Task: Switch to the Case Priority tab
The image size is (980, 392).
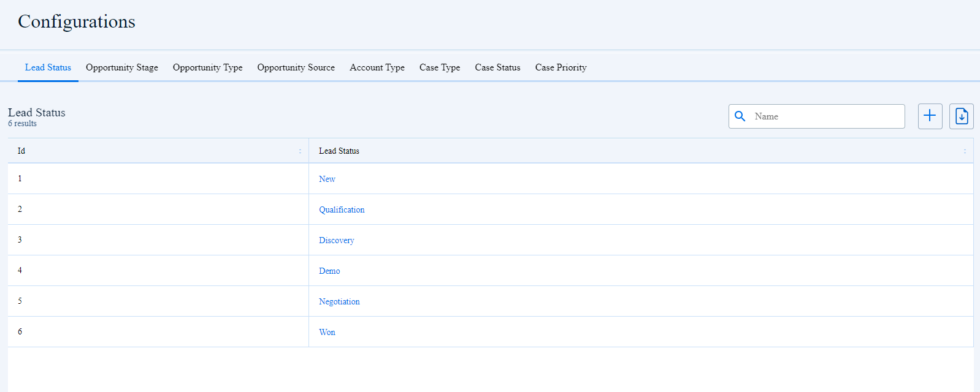Action: coord(561,67)
